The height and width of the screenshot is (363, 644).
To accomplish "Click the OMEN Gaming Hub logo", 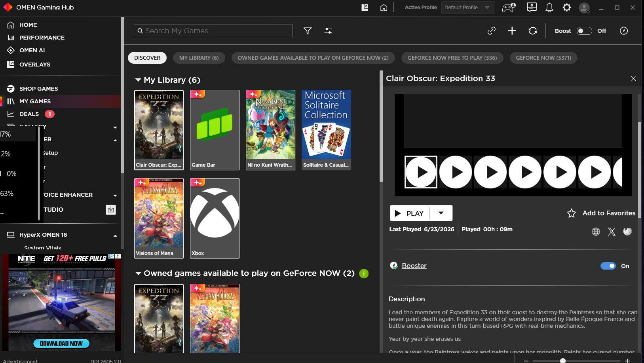I will click(x=8, y=8).
